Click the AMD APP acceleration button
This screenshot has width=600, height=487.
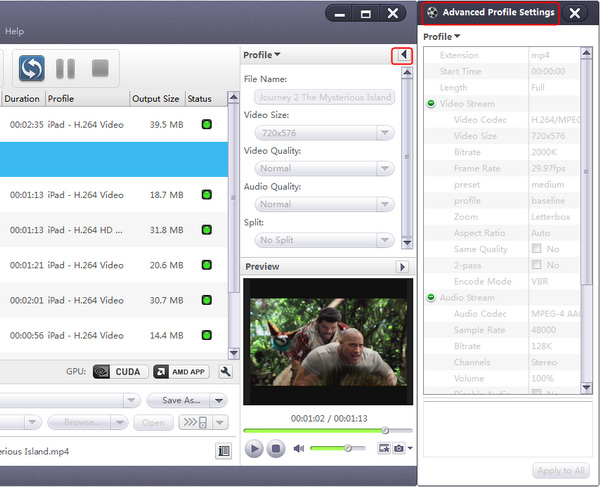tap(180, 372)
